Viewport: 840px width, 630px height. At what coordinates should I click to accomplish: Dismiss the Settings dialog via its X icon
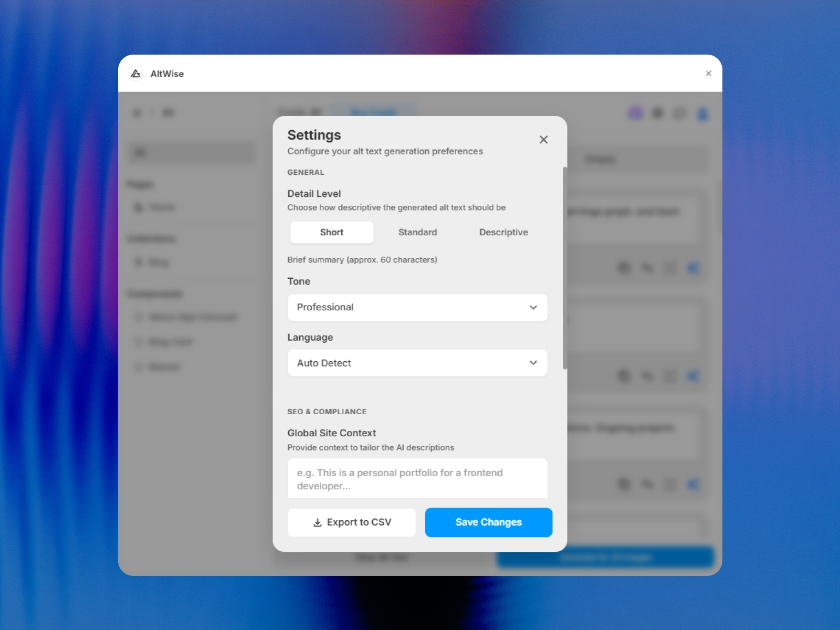pos(543,140)
